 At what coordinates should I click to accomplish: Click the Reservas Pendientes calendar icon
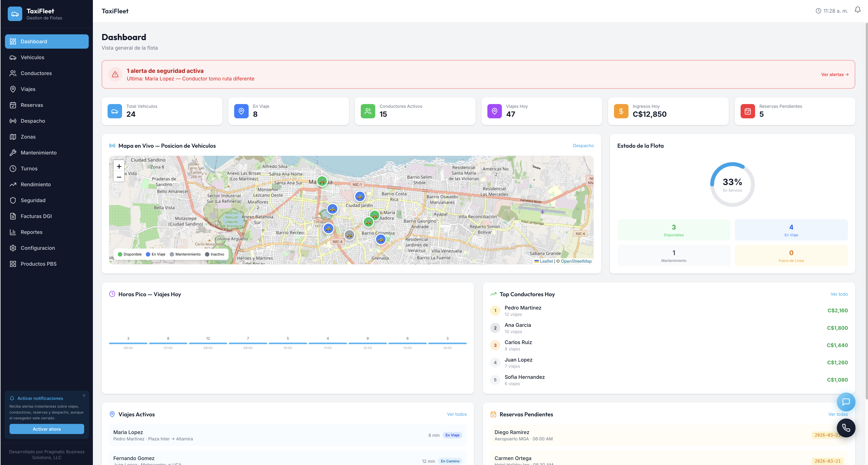pos(747,111)
